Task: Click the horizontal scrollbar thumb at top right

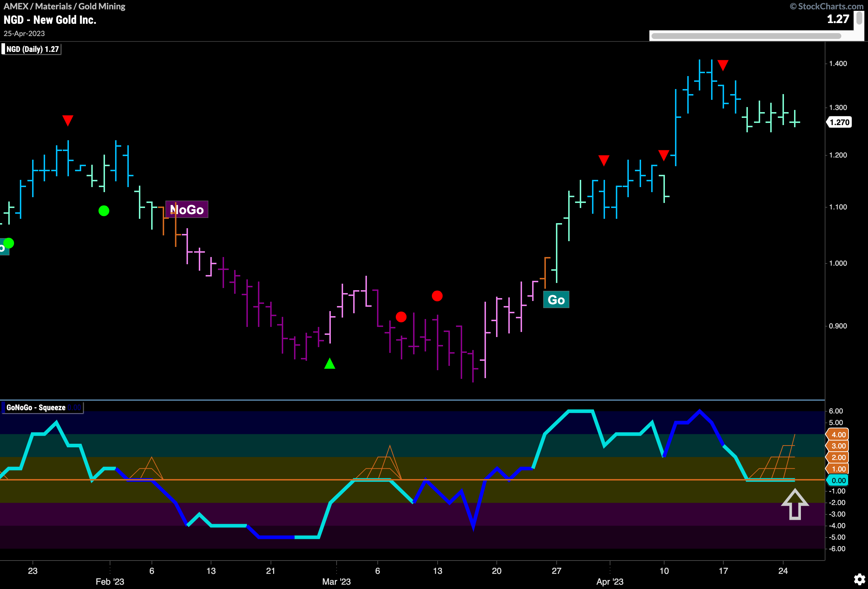Action: 746,36
